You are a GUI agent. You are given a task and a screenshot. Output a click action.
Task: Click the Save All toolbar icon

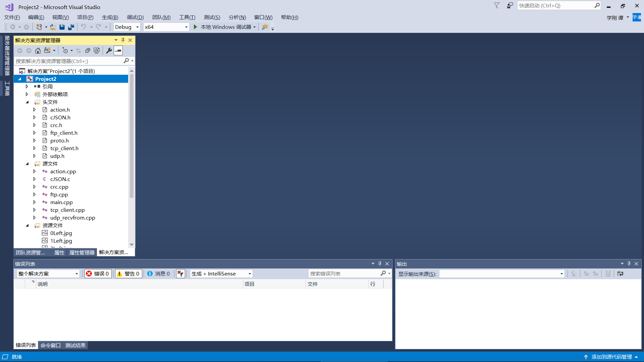tap(71, 27)
